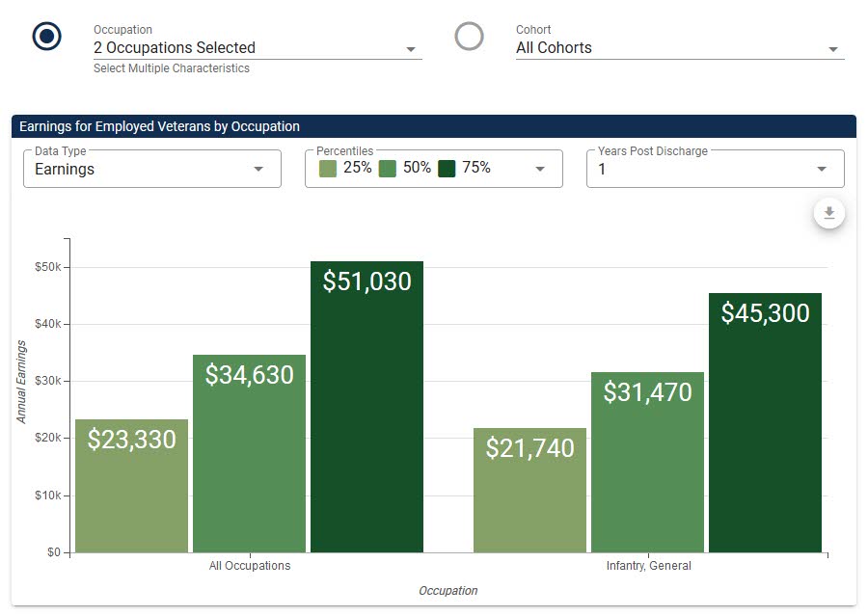Click the '2 Occupations Selected' text field
The width and height of the screenshot is (868, 616).
258,48
